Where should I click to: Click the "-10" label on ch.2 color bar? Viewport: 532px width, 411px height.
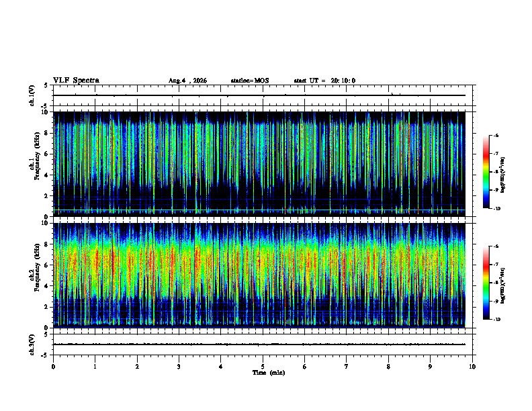497,320
